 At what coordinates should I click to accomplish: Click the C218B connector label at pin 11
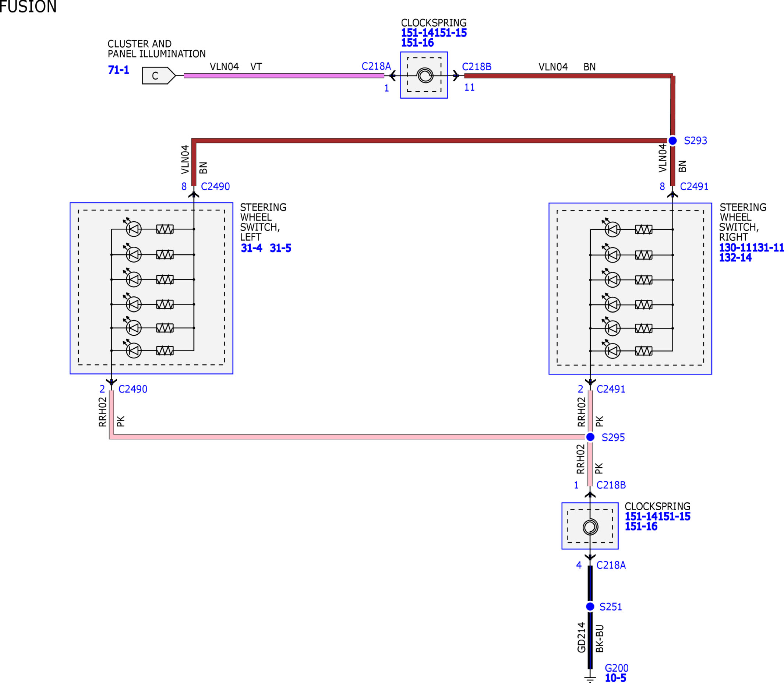point(477,67)
